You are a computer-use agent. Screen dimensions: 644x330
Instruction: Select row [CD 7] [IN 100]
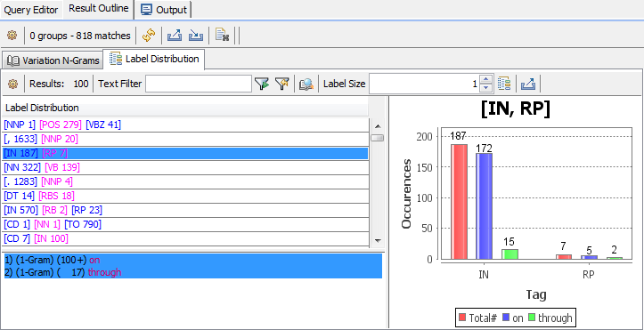click(185, 238)
